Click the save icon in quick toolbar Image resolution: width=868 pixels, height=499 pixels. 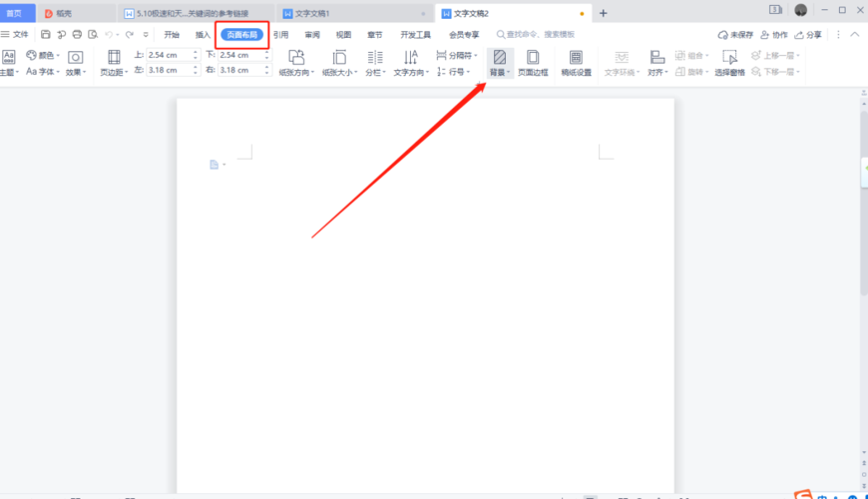pyautogui.click(x=46, y=34)
